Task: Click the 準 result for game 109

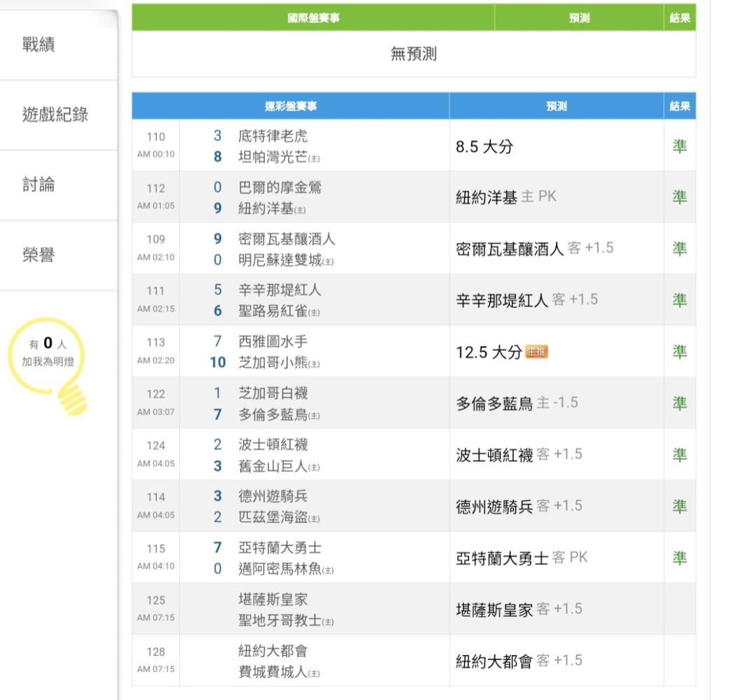Action: (x=680, y=248)
